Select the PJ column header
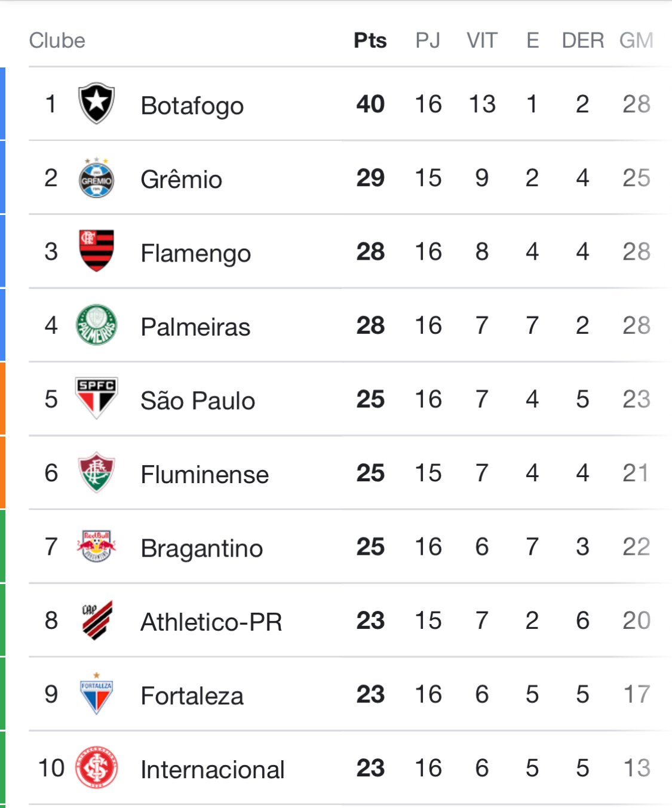The height and width of the screenshot is (808, 672). [x=428, y=41]
